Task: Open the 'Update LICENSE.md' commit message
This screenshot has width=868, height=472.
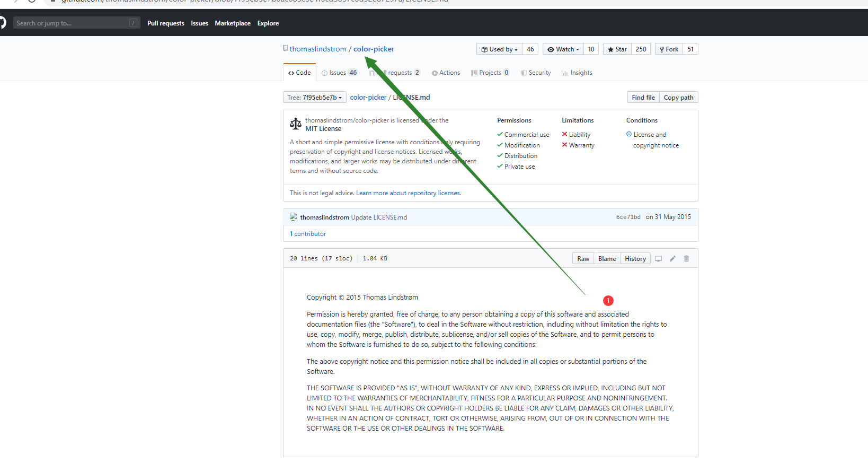Action: [379, 217]
